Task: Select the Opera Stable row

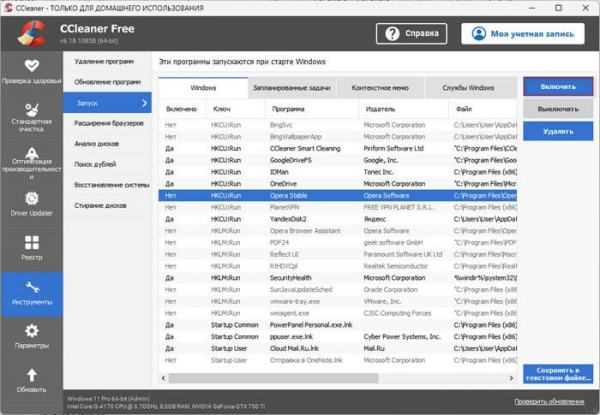Action: click(338, 195)
